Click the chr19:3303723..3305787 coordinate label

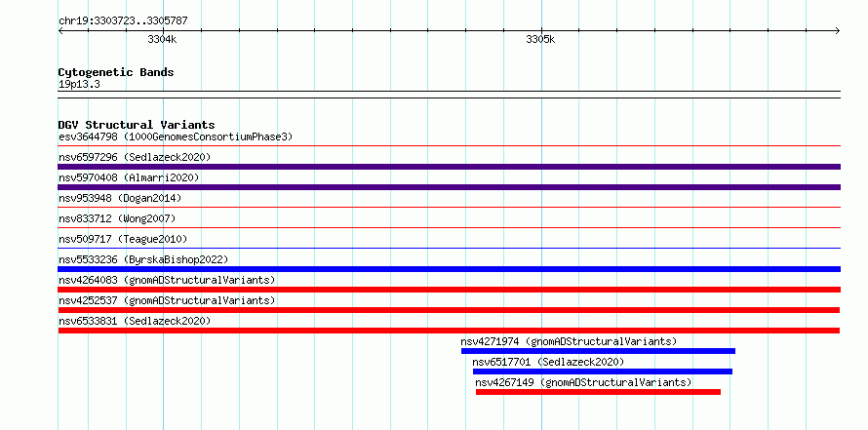(123, 21)
